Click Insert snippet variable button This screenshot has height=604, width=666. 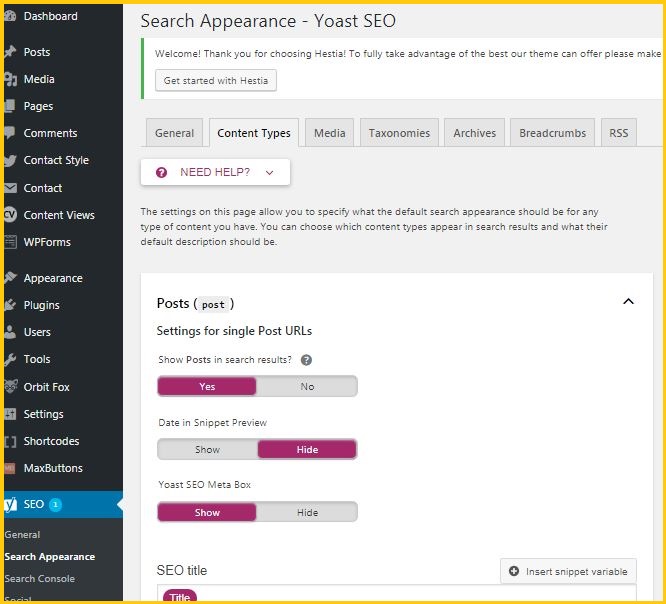click(x=568, y=571)
